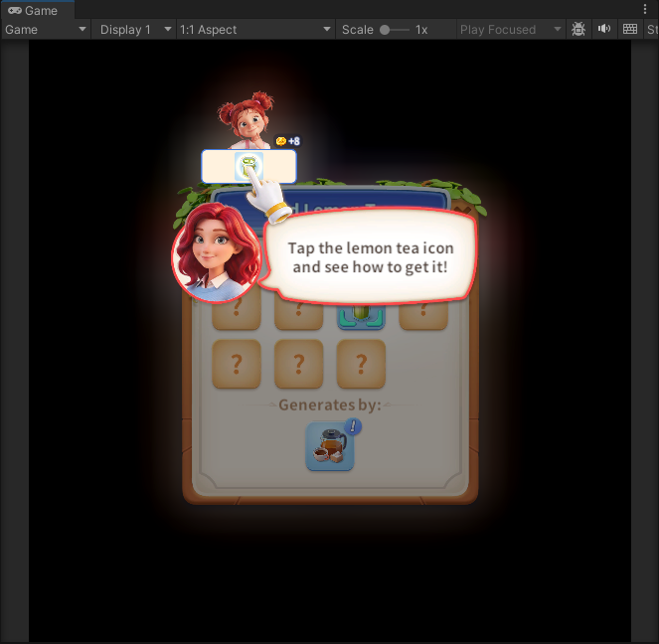Tap the lemon tea icon in order box
This screenshot has height=644, width=659.
tap(247, 166)
